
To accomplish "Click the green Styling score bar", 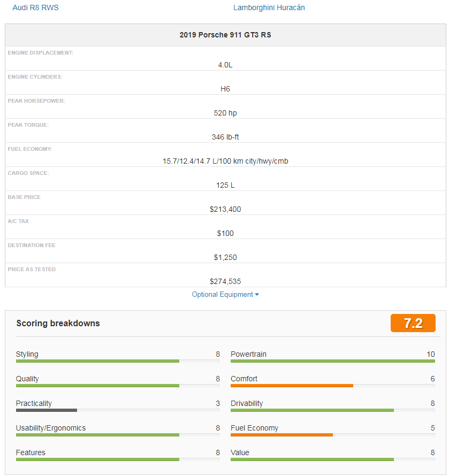I will [x=97, y=361].
